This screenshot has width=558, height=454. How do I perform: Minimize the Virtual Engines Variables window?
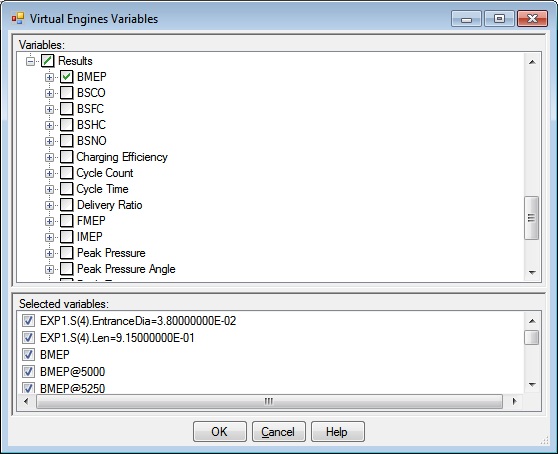coord(466,19)
